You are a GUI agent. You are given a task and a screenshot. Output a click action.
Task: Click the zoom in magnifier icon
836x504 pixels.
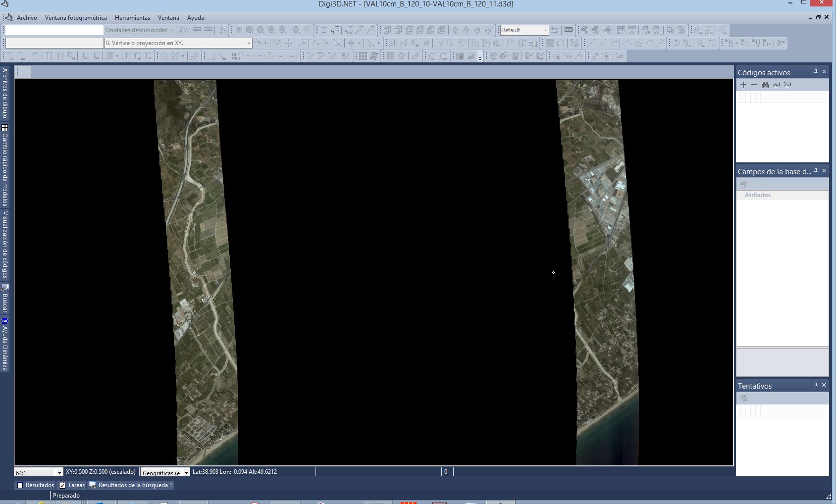pos(271,30)
